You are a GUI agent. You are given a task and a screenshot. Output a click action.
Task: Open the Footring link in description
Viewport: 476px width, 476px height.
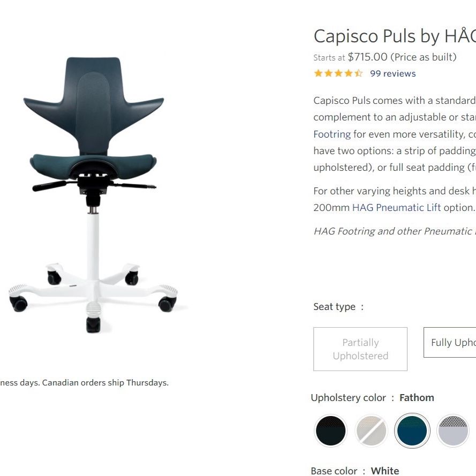(332, 134)
